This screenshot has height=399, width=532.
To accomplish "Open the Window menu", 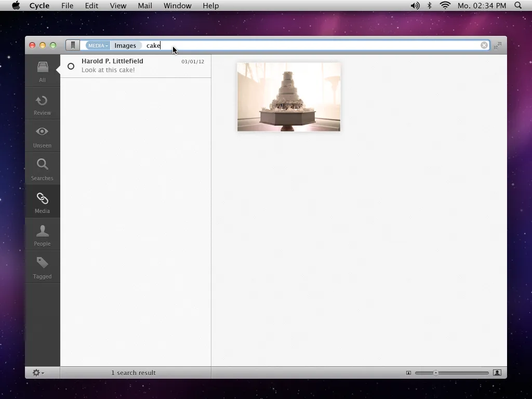I will pyautogui.click(x=178, y=5).
